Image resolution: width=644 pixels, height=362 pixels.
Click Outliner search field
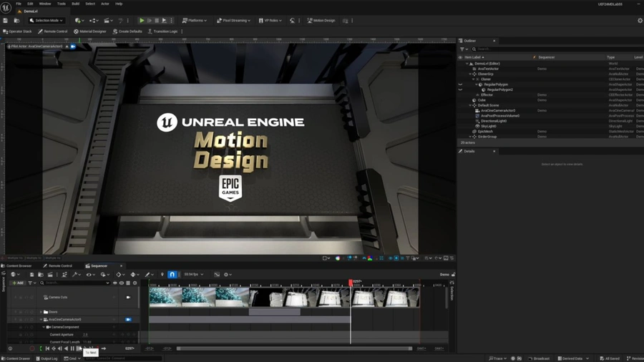coord(557,49)
